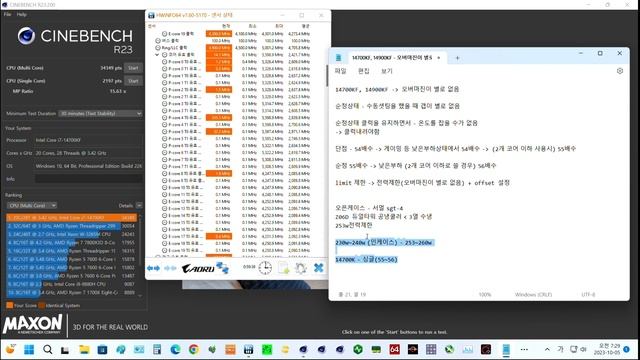Click the 100% zoom status in Notepad
The image size is (640, 360).
click(x=484, y=294)
